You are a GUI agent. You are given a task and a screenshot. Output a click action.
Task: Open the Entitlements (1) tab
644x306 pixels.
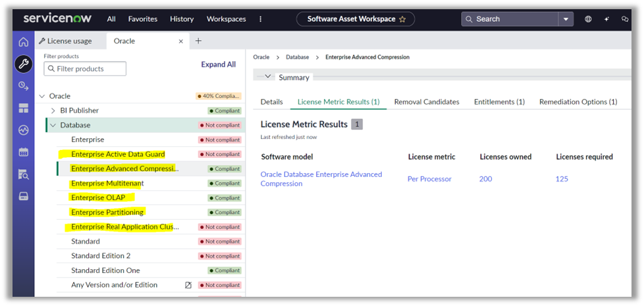tap(499, 102)
